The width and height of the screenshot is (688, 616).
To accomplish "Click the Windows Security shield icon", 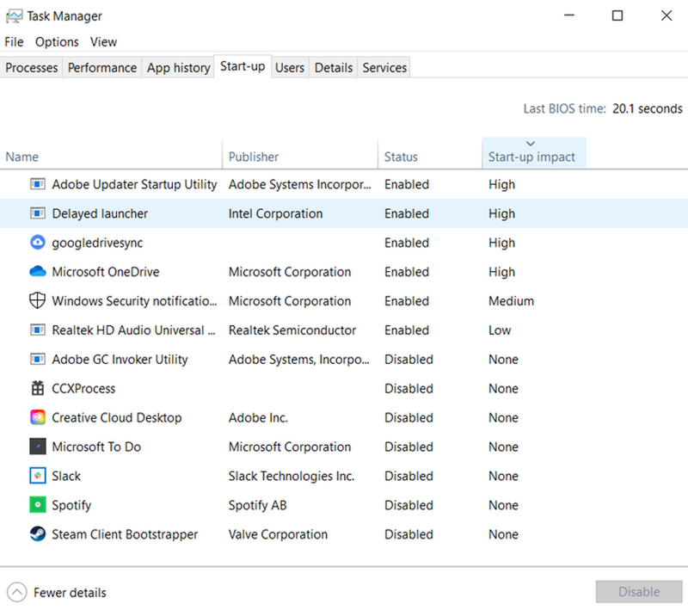I will coord(37,301).
